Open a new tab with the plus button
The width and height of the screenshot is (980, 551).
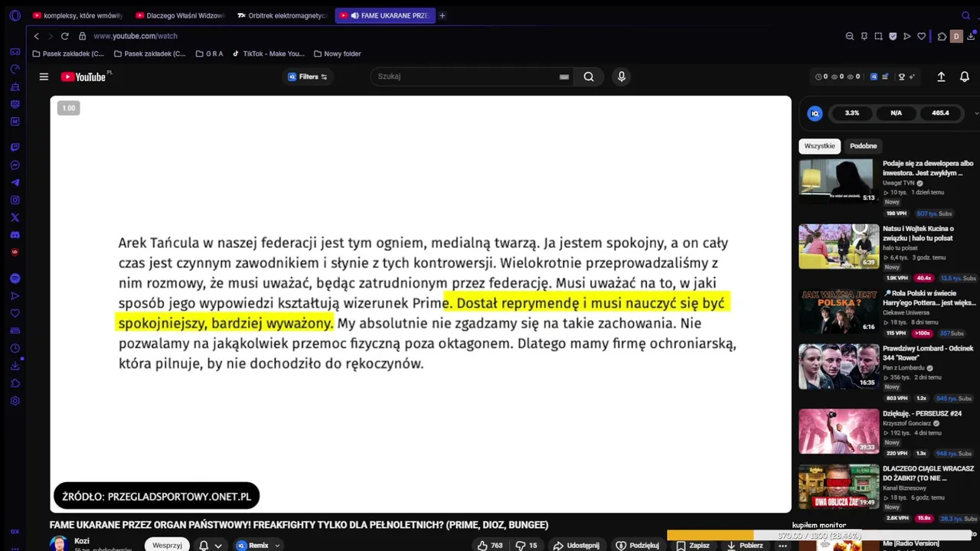point(443,15)
